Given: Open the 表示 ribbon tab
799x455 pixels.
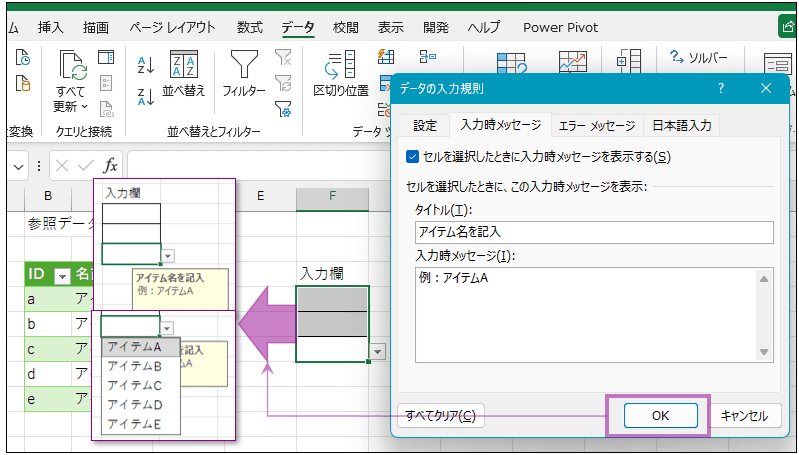Looking at the screenshot, I should [390, 28].
